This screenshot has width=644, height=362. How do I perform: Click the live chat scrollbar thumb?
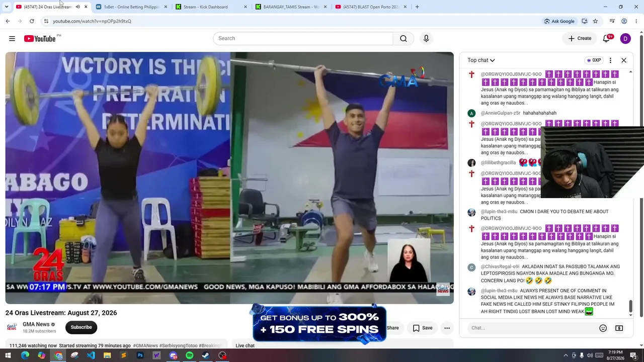[x=630, y=306]
